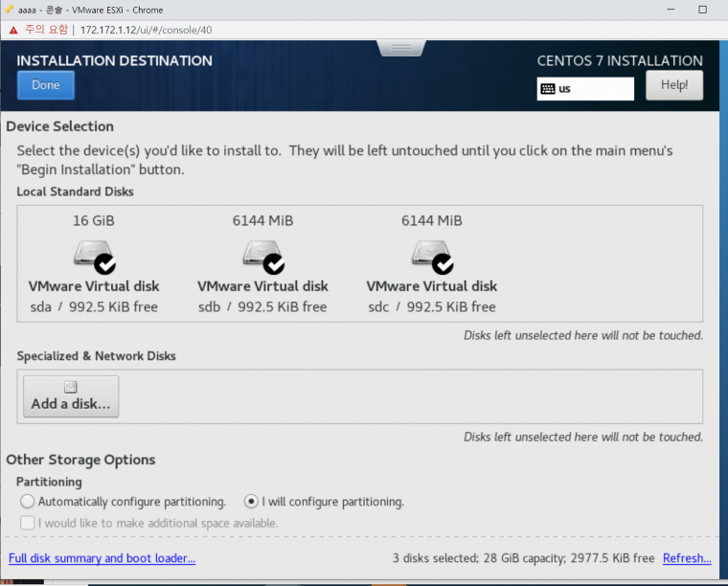Toggle the sdb 6144 MiB disk icon
Screen dimensions: 728x586
pos(263,257)
